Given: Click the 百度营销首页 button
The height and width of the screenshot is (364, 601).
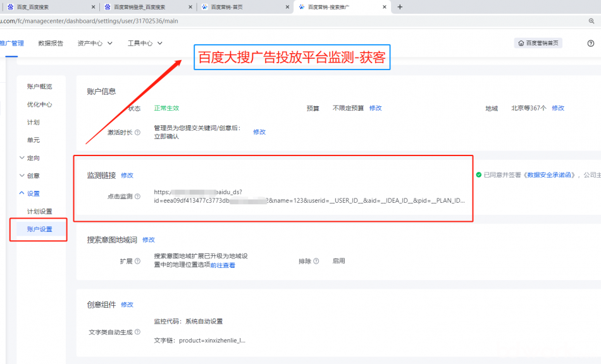Looking at the screenshot, I should 538,43.
